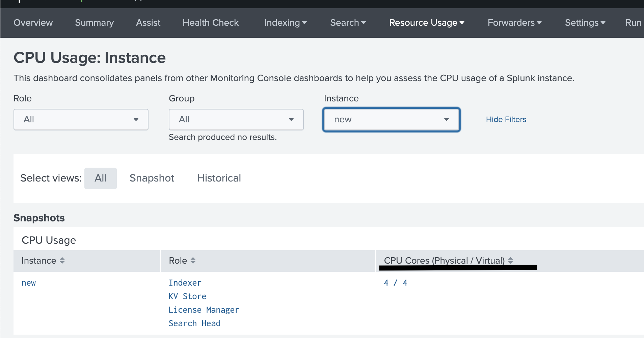Click the License Manager role link
The image size is (644, 338).
[204, 310]
